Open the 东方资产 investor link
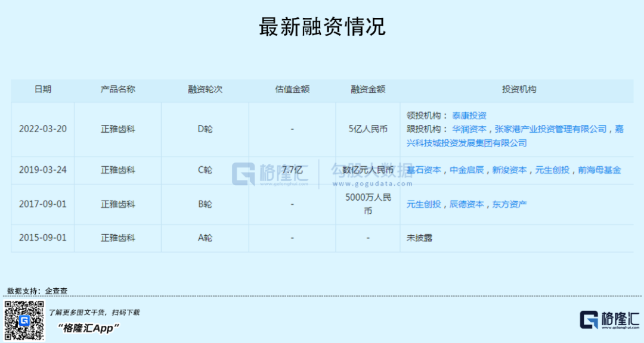644x343 pixels. click(509, 204)
